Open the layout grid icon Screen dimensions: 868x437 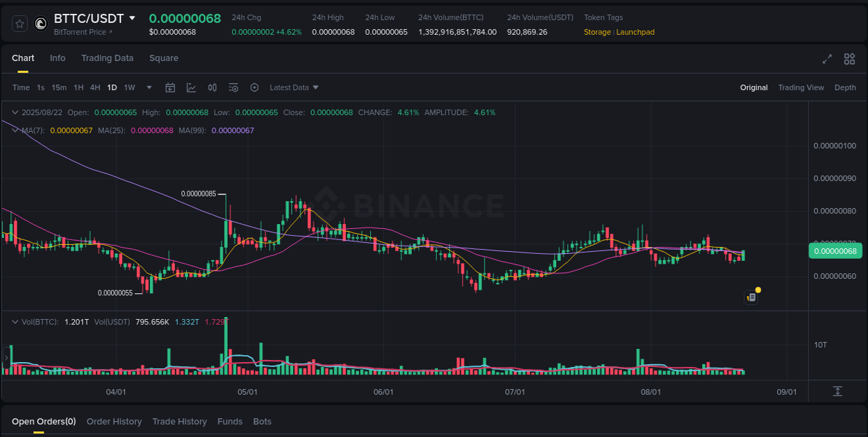coord(849,59)
